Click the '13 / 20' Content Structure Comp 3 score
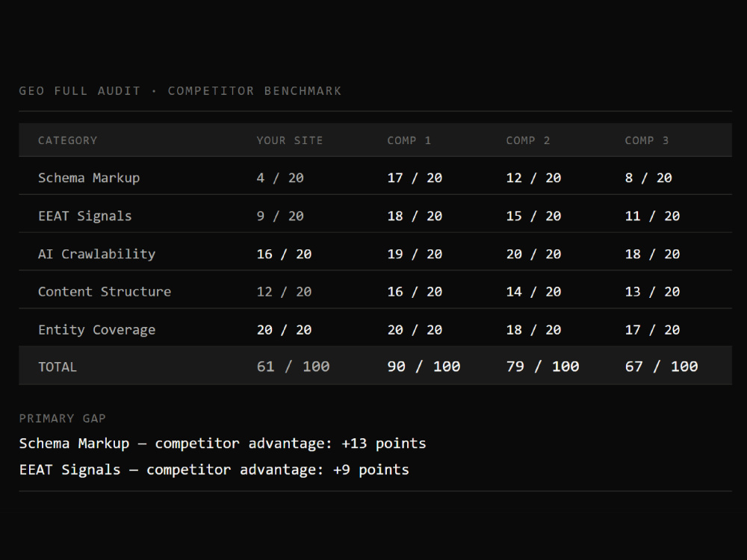 (x=652, y=292)
